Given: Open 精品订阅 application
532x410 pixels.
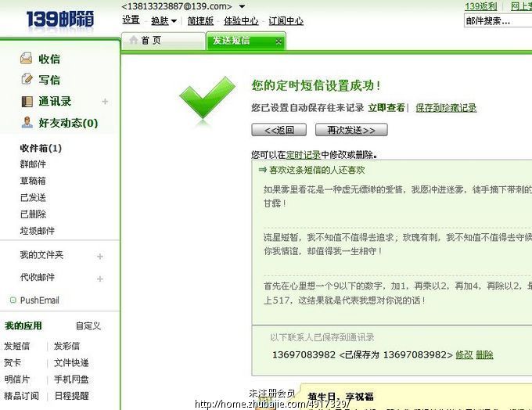Looking at the screenshot, I should (21, 396).
